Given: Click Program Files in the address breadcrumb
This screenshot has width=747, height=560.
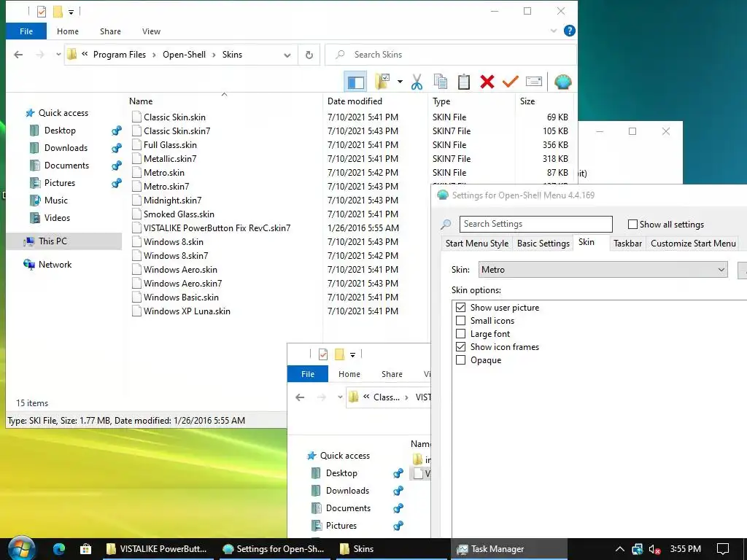Looking at the screenshot, I should [120, 55].
